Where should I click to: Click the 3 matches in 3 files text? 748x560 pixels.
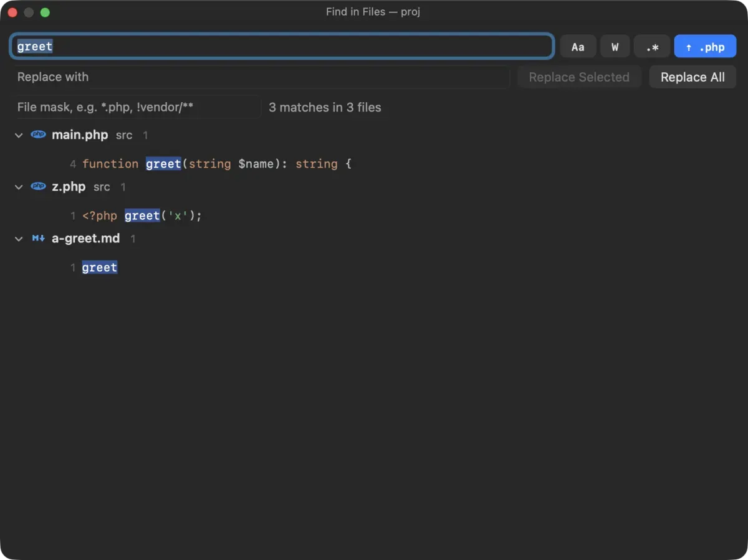[x=325, y=107]
